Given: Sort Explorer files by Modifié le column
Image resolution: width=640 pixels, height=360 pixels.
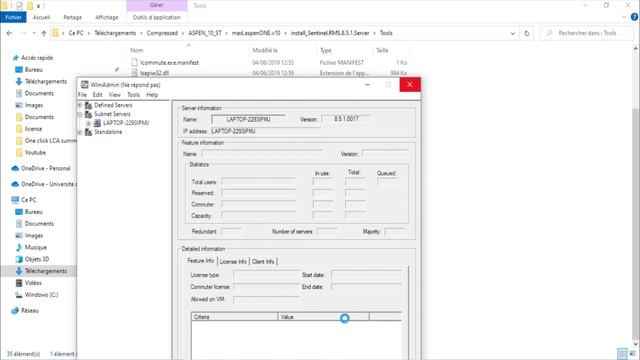Looking at the screenshot, I should [x=265, y=50].
